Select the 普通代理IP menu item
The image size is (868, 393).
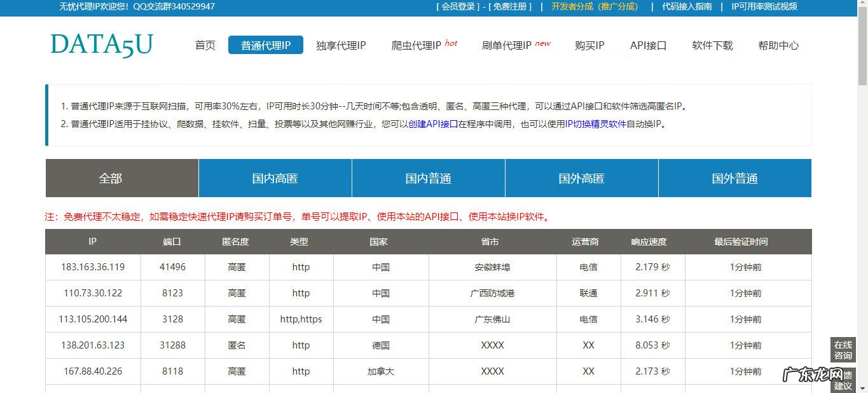(x=265, y=45)
